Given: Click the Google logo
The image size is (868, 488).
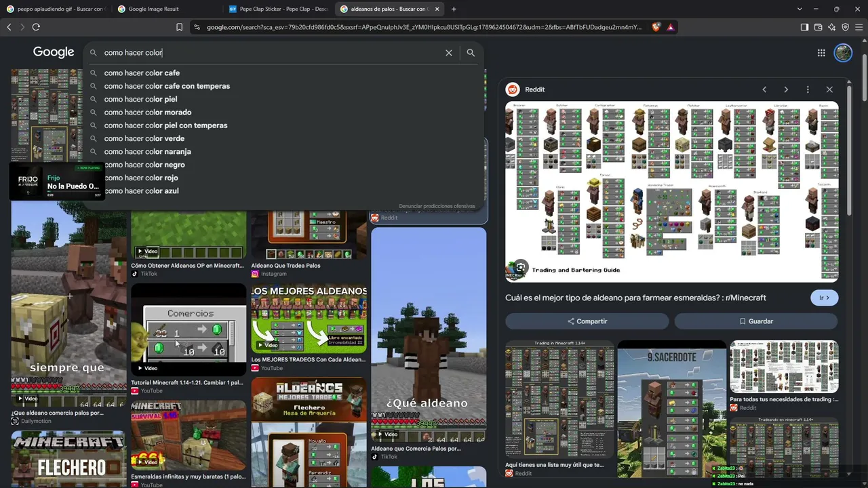Looking at the screenshot, I should 54,52.
